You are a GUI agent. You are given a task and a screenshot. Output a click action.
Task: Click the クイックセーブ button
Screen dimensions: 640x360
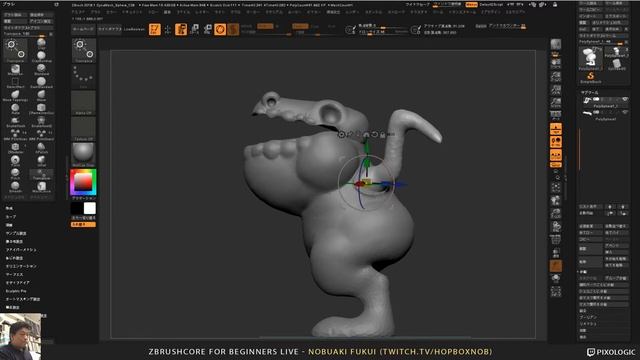click(x=417, y=4)
